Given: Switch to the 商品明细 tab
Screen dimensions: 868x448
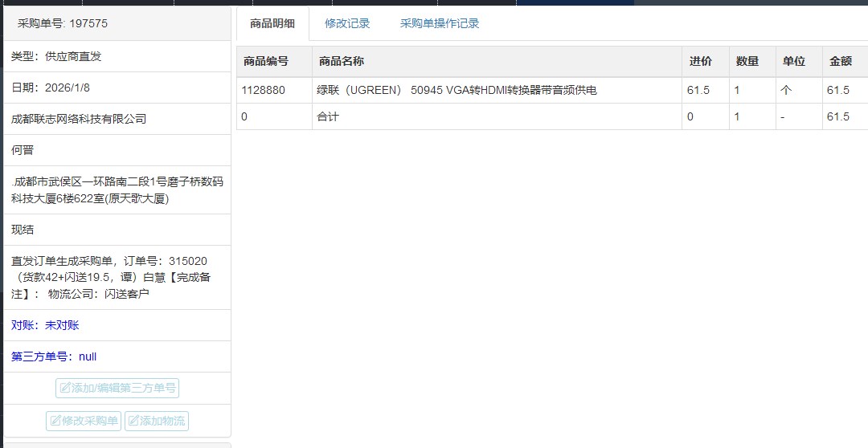Looking at the screenshot, I should [272, 24].
